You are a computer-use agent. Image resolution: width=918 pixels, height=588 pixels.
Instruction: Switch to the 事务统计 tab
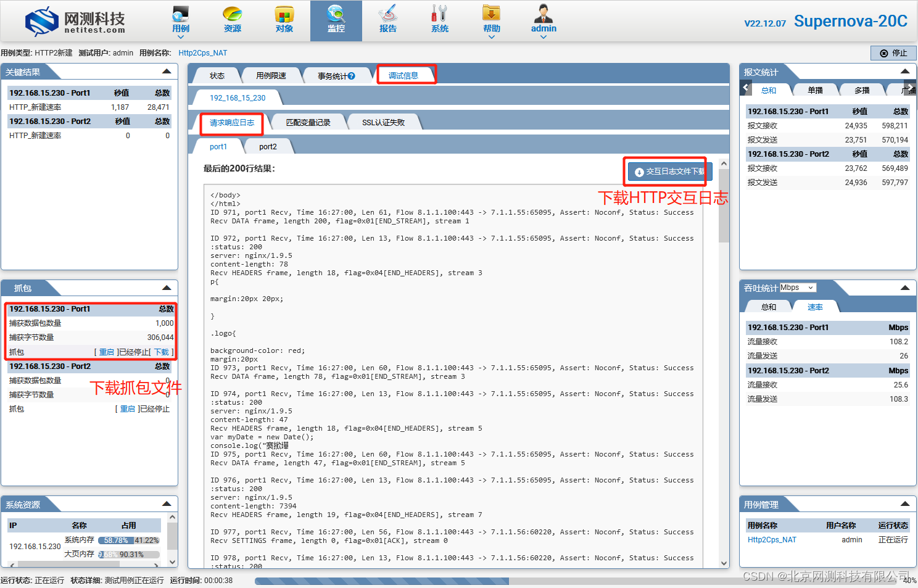tap(336, 76)
